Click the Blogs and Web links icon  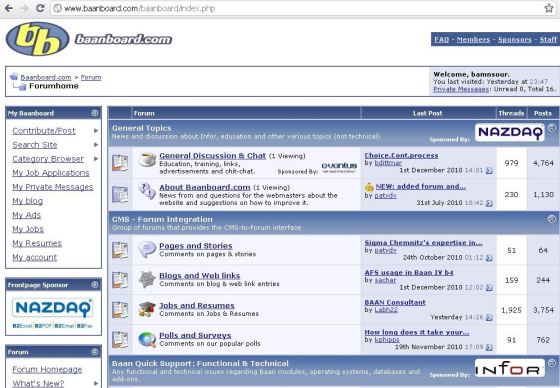click(147, 279)
